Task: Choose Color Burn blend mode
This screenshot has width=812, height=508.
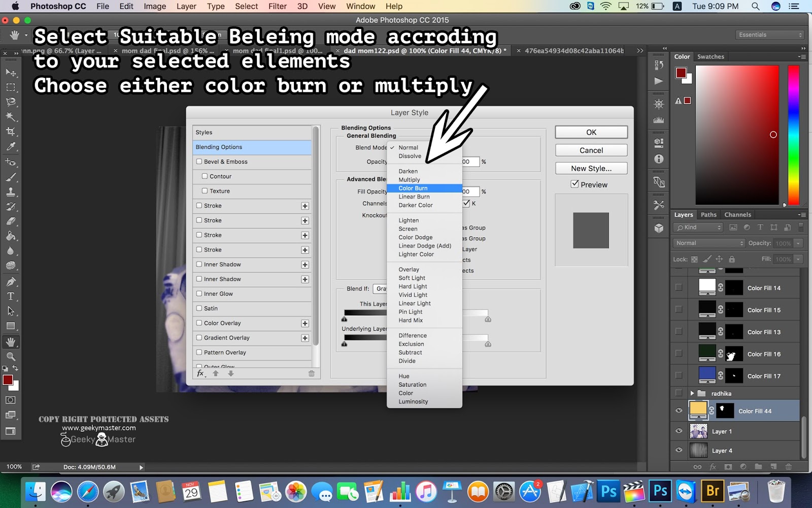Action: click(x=424, y=188)
